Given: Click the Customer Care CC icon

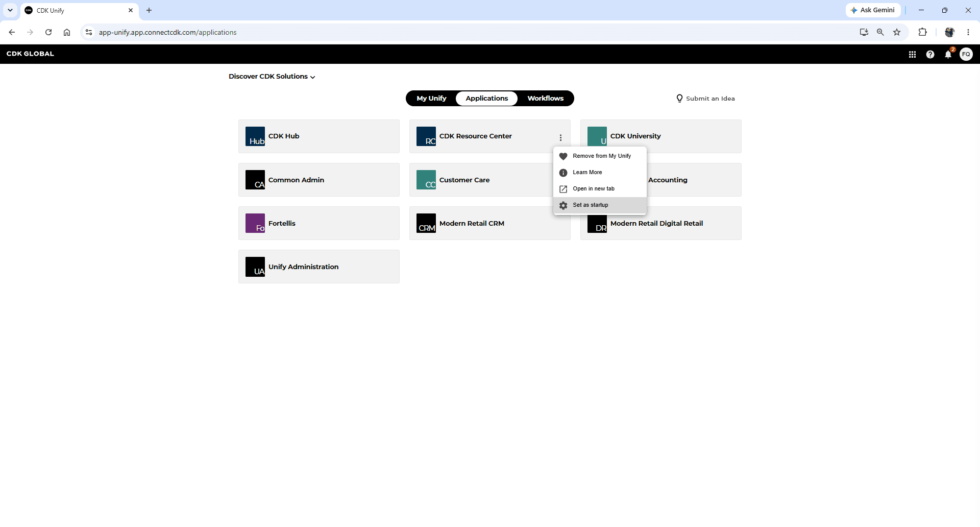Looking at the screenshot, I should (426, 180).
